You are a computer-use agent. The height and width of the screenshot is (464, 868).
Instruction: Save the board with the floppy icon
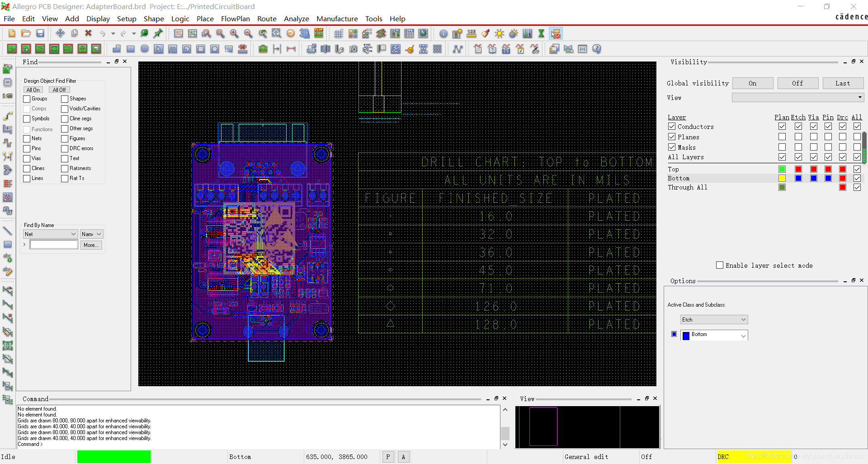[x=40, y=33]
